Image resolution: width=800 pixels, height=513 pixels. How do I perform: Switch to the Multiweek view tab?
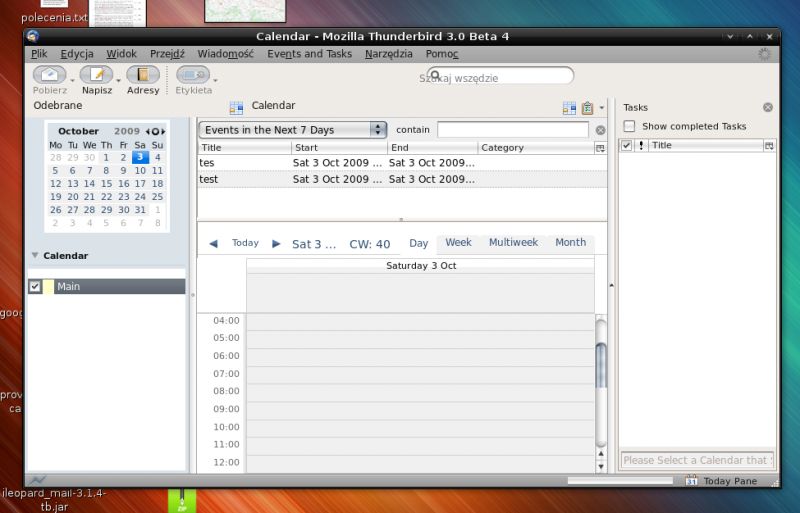coord(513,242)
